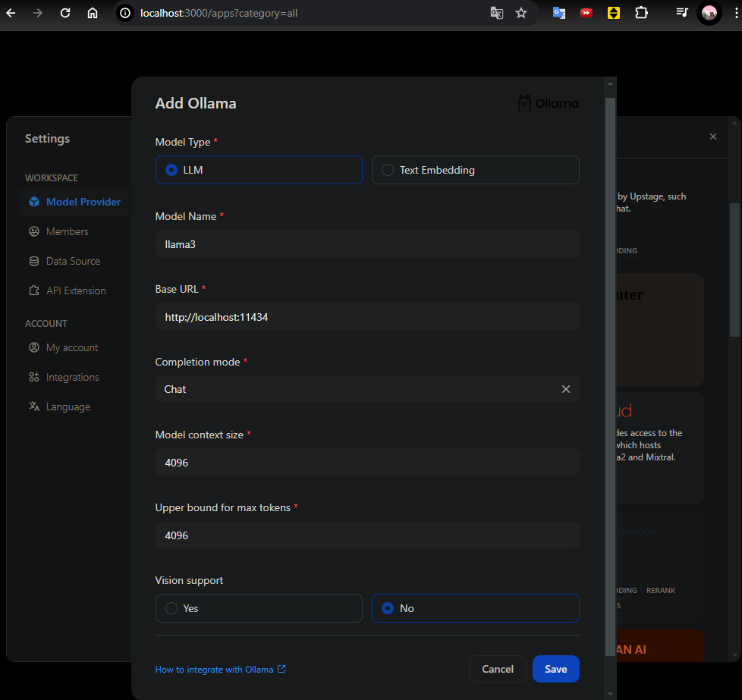Click the Add Ollama dialog scrollbar thumb
This screenshot has width=742, height=700.
(610, 377)
